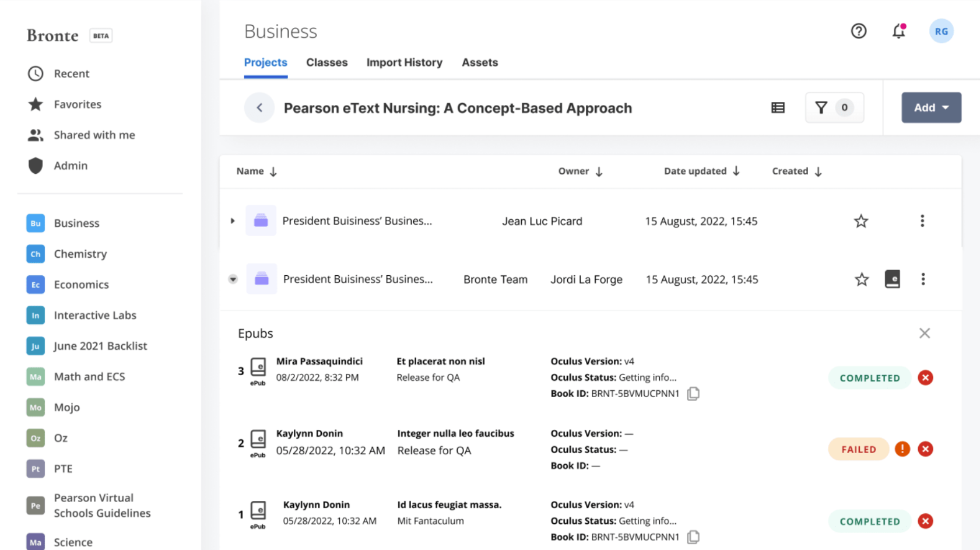Expand the first President Buisiness' project row
This screenshot has width=980, height=550.
(x=233, y=221)
